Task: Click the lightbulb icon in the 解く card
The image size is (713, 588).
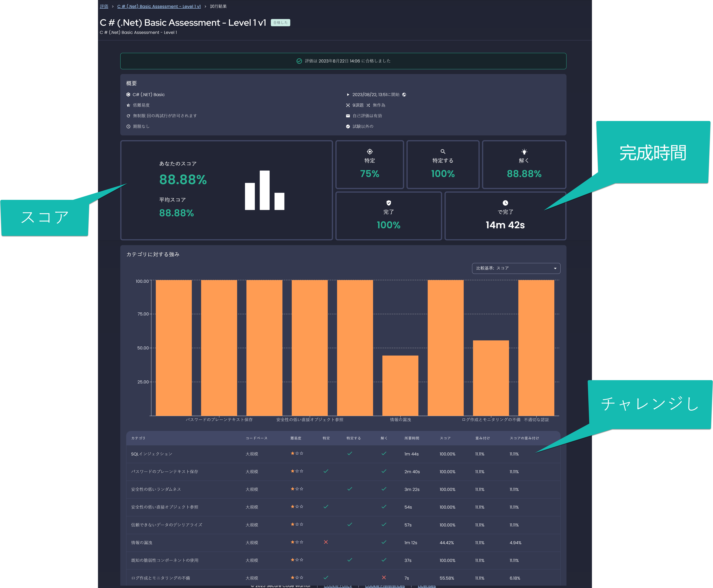Action: pyautogui.click(x=524, y=151)
